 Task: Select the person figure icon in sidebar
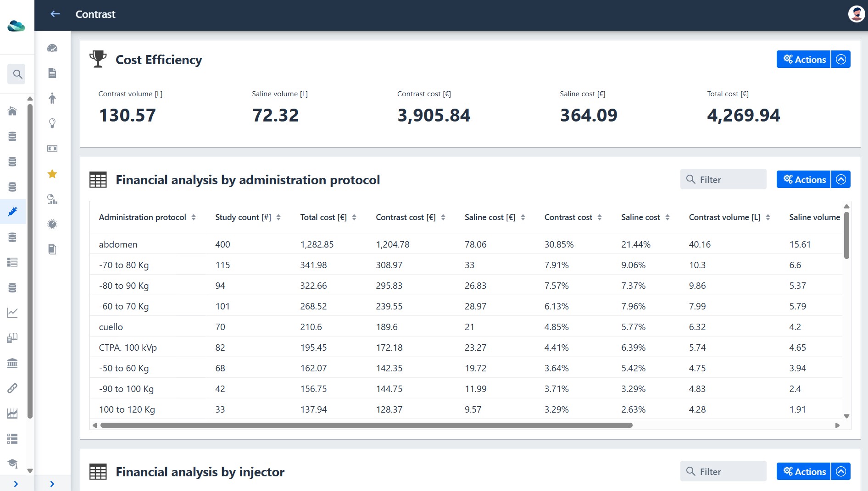(52, 98)
